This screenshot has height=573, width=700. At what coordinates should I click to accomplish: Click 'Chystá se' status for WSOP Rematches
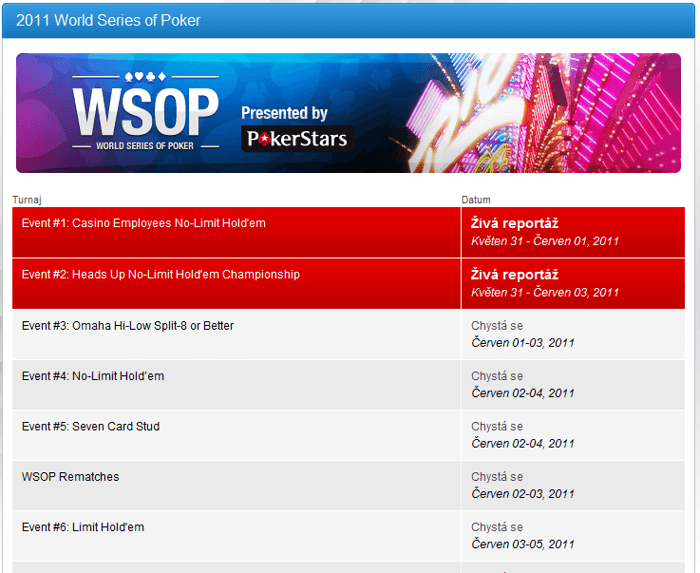pyautogui.click(x=497, y=477)
